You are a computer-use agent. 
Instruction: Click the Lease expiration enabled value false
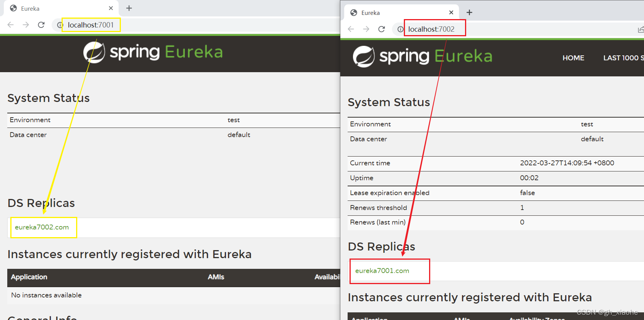point(527,193)
